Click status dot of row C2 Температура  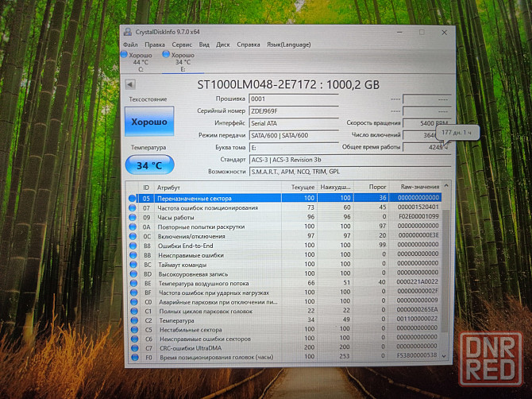134,320
